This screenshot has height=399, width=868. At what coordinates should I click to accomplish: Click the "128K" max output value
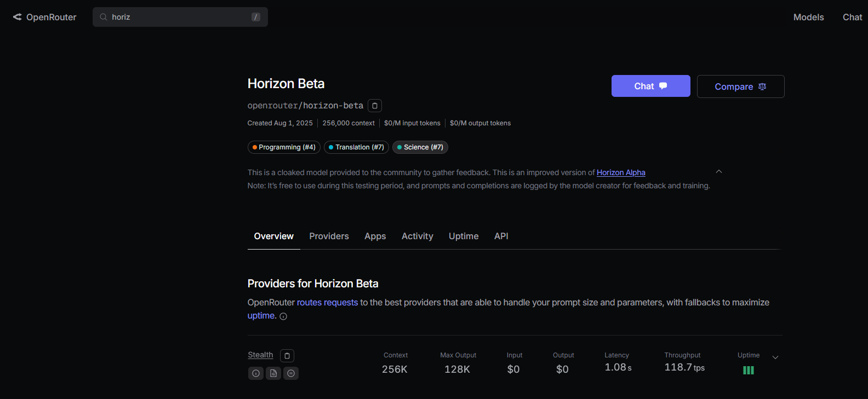click(458, 369)
